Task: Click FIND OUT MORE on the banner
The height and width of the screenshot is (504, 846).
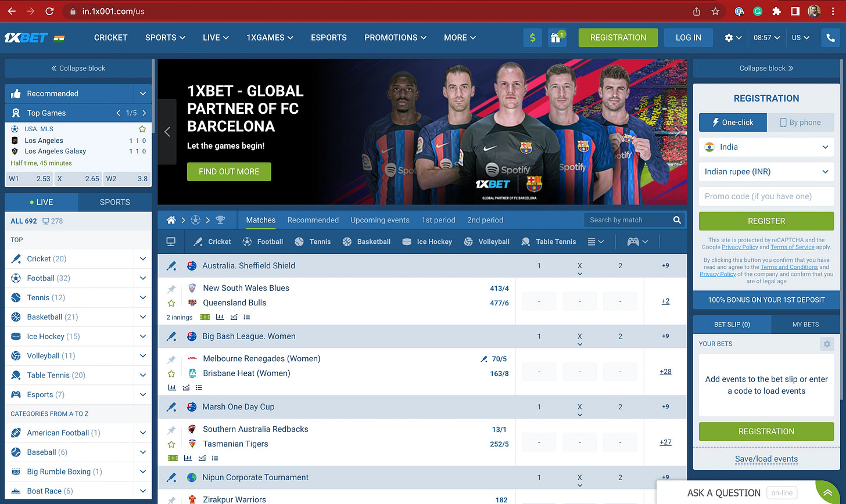Action: 229,172
